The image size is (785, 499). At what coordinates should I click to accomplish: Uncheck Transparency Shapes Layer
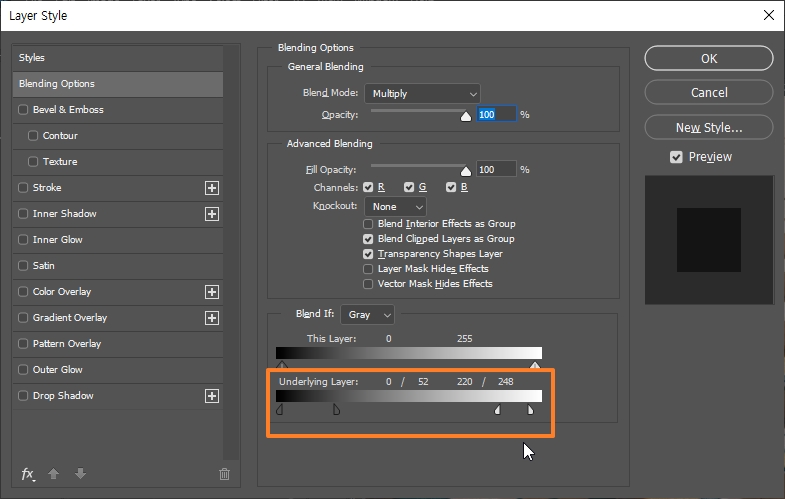368,254
